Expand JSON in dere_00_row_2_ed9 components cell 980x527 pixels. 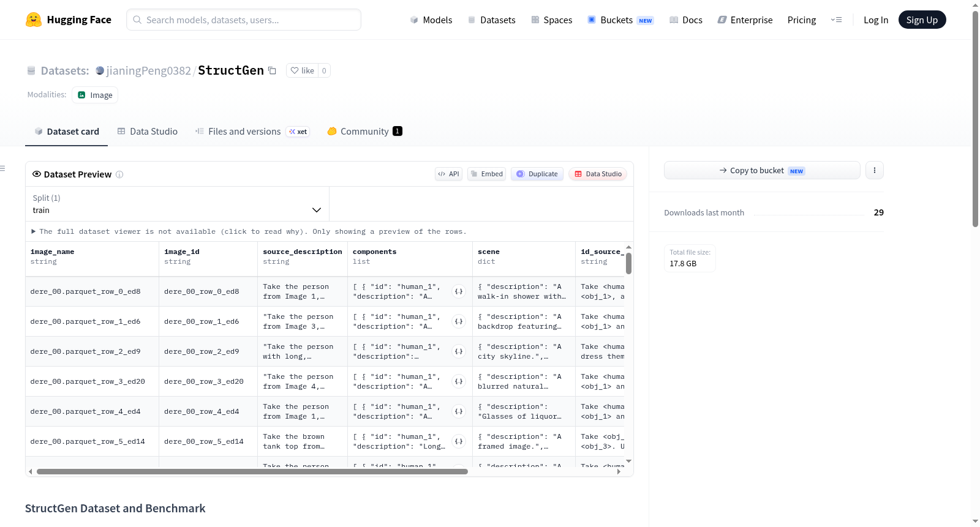coord(459,351)
